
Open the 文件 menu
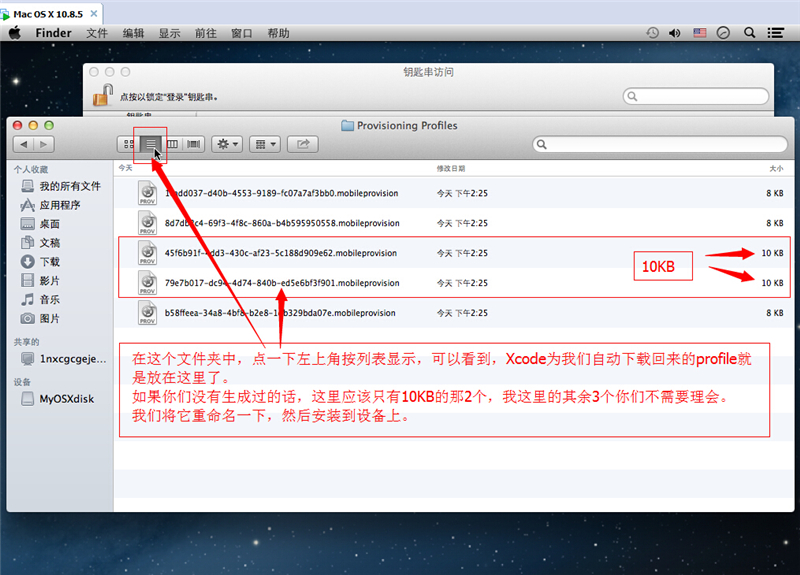pos(97,33)
